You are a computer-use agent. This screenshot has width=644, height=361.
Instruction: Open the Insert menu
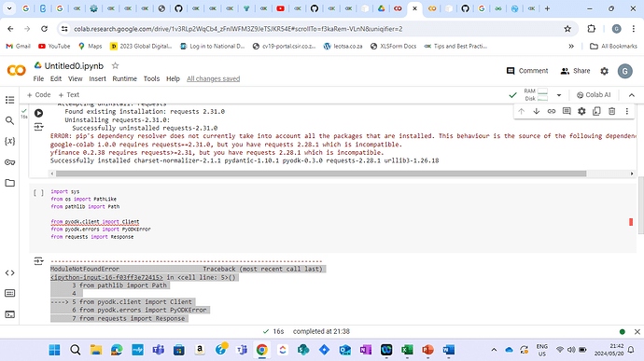[x=97, y=79]
